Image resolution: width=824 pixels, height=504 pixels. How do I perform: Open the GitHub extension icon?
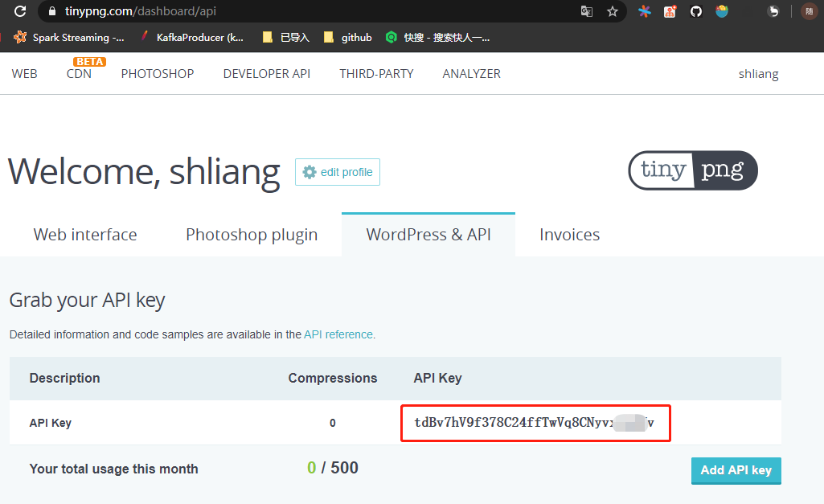click(x=695, y=12)
